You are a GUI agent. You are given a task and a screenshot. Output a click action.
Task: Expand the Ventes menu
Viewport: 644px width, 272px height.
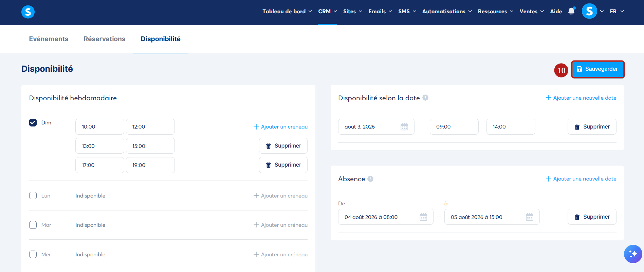pyautogui.click(x=532, y=11)
